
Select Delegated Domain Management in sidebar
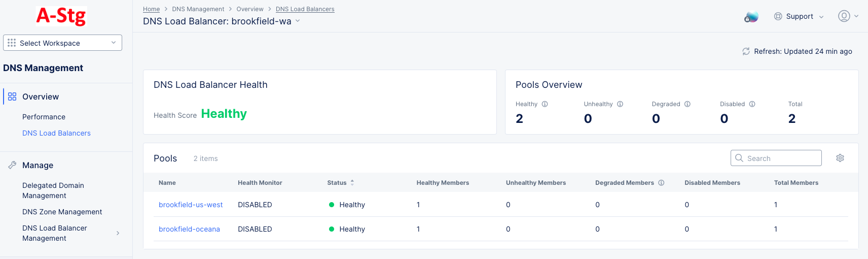(53, 190)
